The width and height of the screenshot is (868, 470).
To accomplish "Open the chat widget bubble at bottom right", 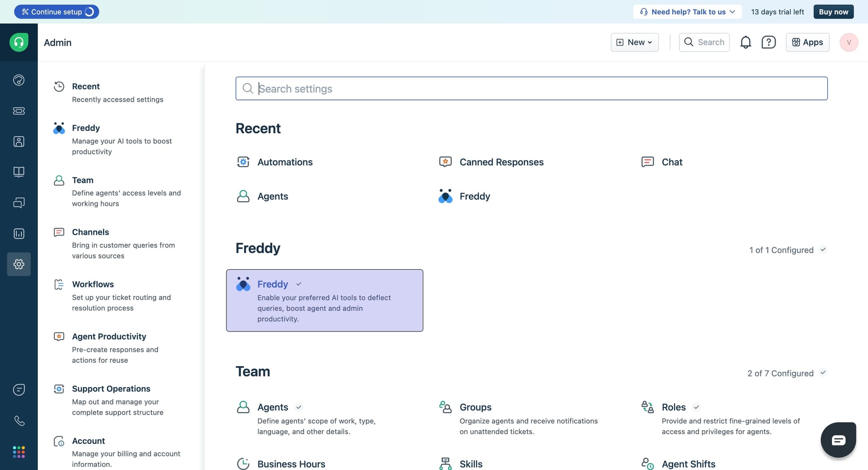I will click(x=838, y=440).
